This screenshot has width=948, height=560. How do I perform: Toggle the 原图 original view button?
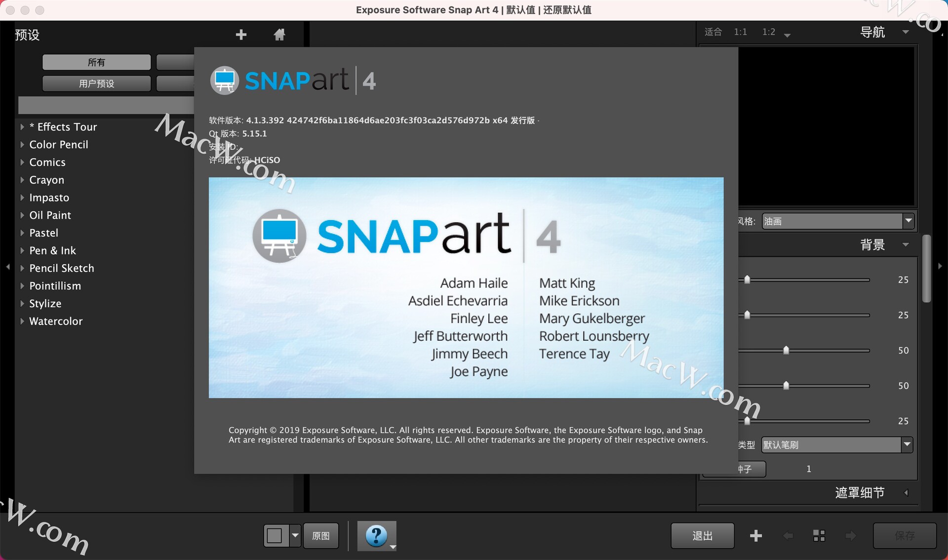click(x=321, y=536)
